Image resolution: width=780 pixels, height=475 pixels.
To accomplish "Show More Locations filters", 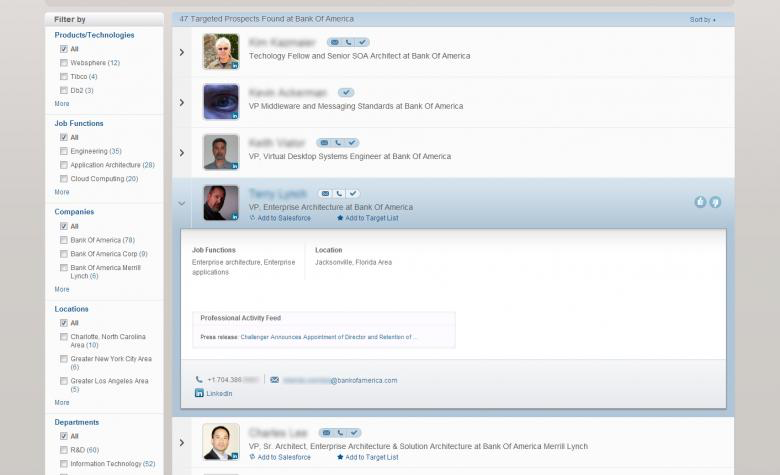I will click(62, 402).
